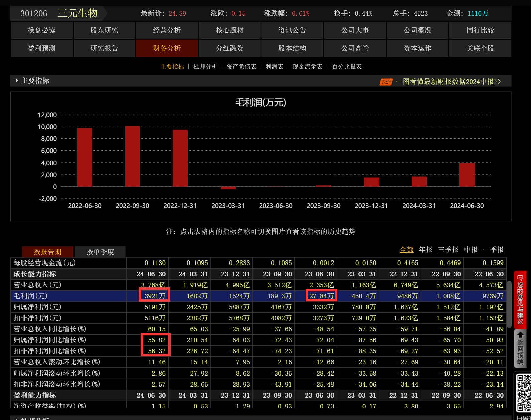Show trend for 归属净利润(元)

37,307
